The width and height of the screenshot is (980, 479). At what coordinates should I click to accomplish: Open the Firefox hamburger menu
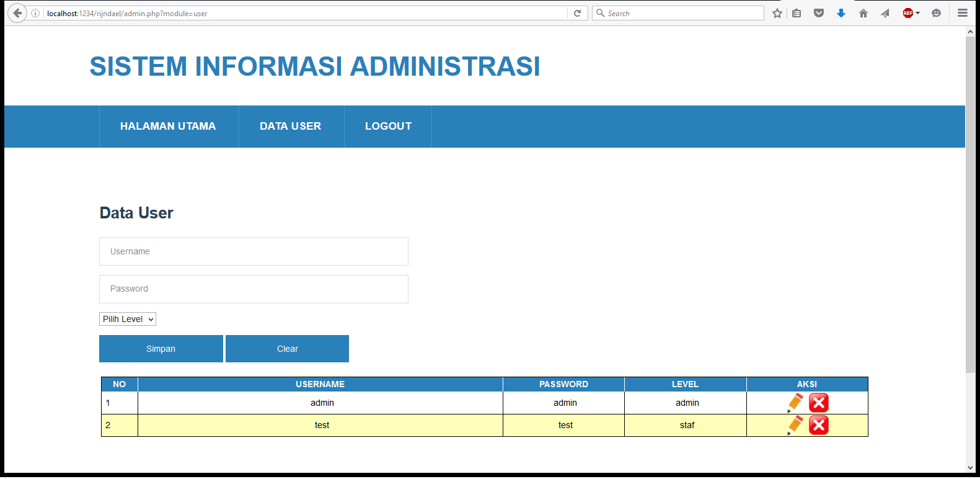point(962,13)
